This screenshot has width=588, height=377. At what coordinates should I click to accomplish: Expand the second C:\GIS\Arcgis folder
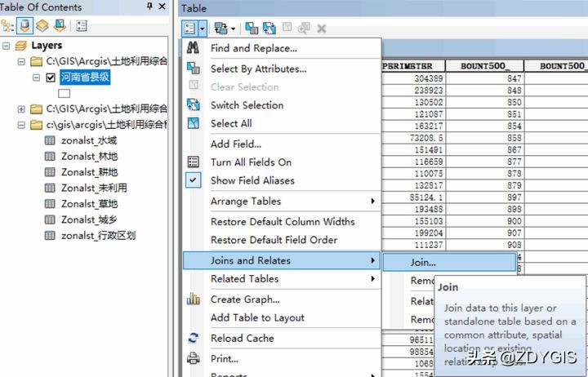(x=21, y=109)
